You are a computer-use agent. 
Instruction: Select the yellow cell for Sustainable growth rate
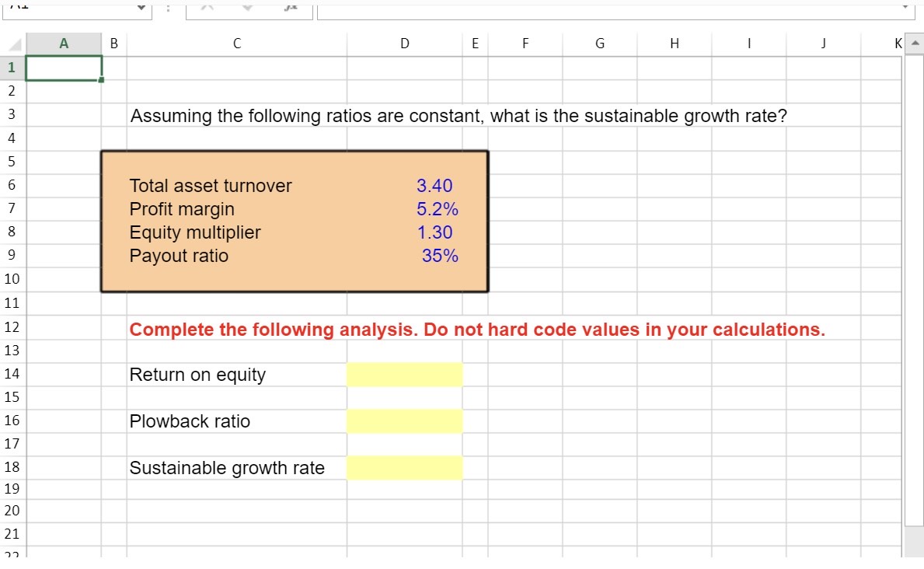[x=404, y=468]
